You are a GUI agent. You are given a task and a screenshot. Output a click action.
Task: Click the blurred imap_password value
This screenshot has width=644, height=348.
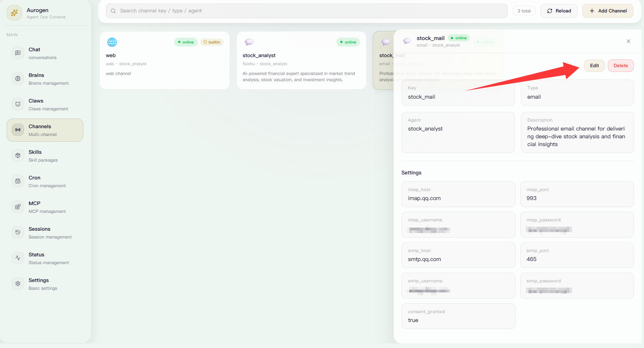(549, 230)
